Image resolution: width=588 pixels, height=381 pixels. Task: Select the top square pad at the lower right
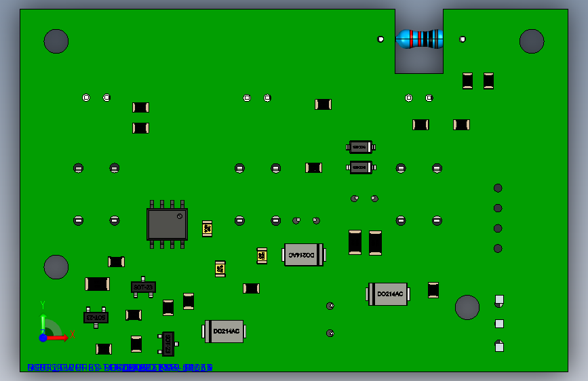click(x=499, y=300)
